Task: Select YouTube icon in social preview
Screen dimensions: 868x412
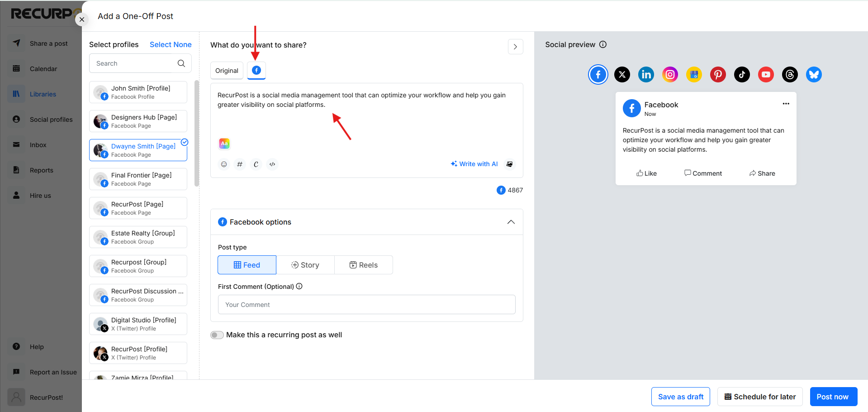Action: (x=766, y=74)
